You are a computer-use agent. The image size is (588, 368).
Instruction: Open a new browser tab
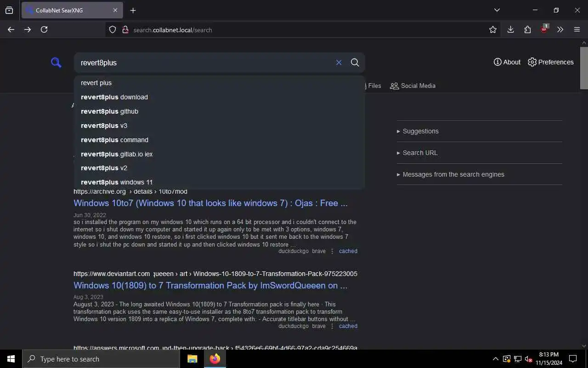[133, 10]
